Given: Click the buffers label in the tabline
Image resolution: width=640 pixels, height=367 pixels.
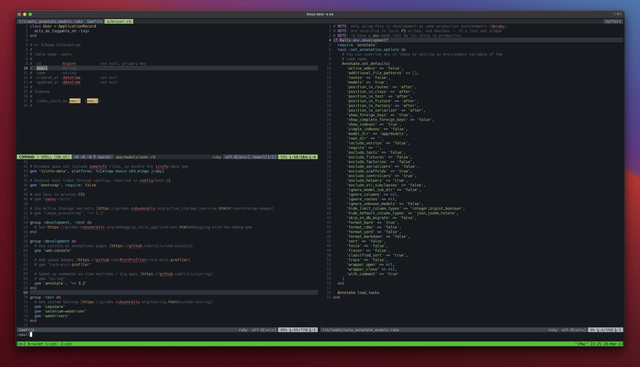Looking at the screenshot, I should [x=613, y=21].
